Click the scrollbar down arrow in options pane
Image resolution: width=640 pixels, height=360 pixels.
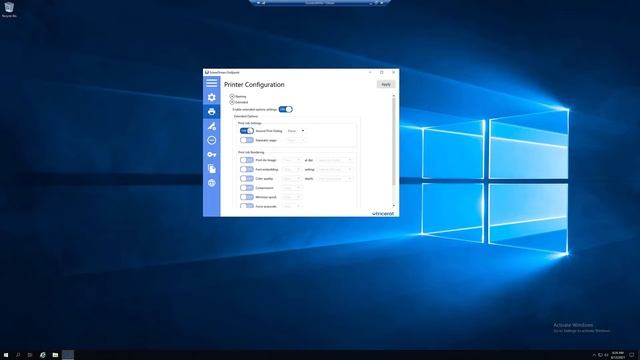[x=393, y=206]
